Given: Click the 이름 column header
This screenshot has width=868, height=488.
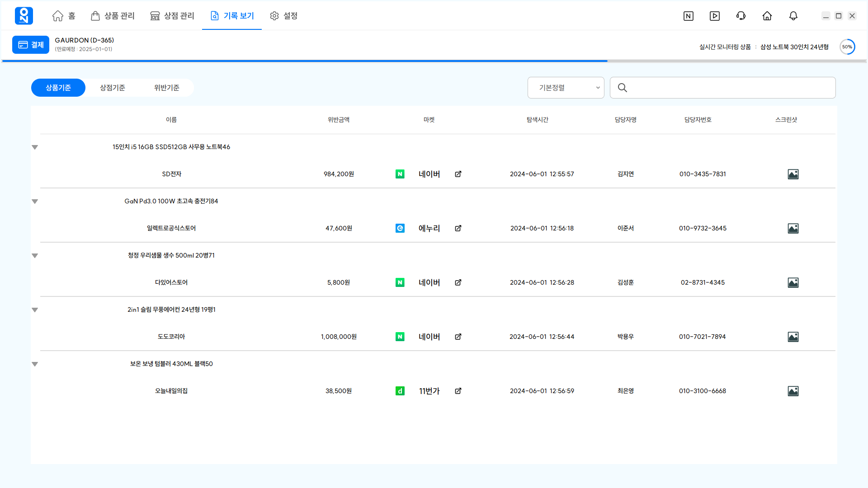Looking at the screenshot, I should click(171, 120).
